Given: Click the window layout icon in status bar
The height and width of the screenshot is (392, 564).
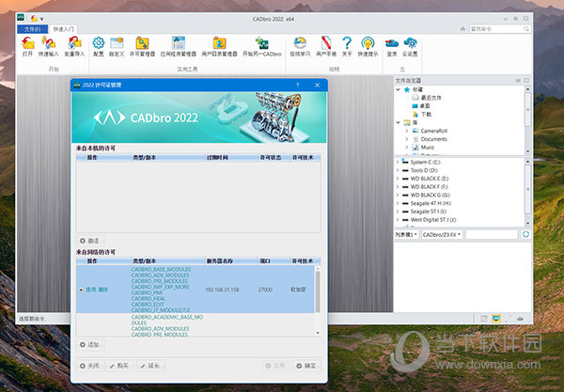Looking at the screenshot, I should [484, 319].
